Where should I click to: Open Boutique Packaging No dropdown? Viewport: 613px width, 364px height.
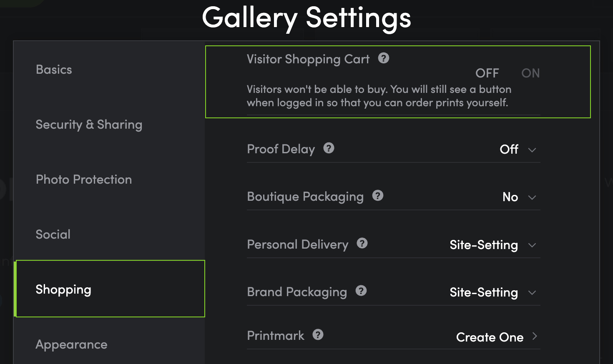[519, 197]
